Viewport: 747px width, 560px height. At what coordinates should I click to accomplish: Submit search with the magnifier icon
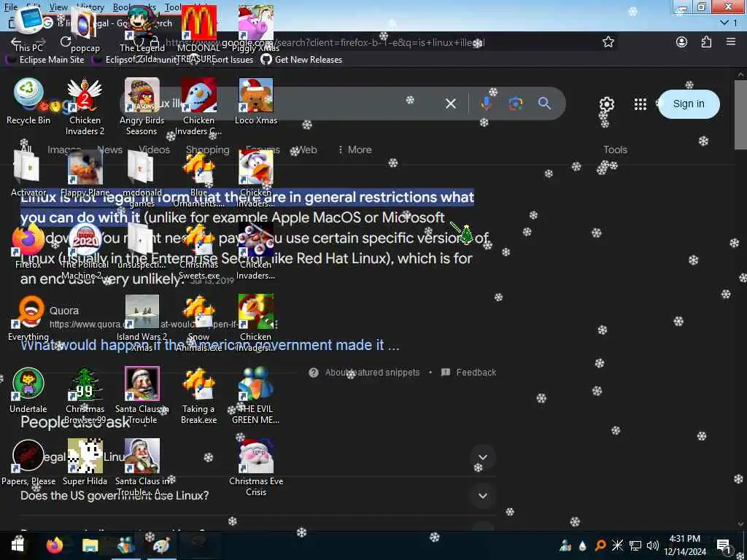544,104
